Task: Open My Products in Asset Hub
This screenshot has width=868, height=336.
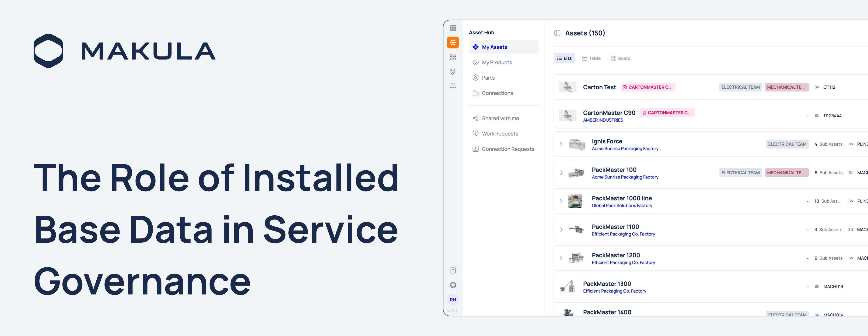Action: point(497,62)
